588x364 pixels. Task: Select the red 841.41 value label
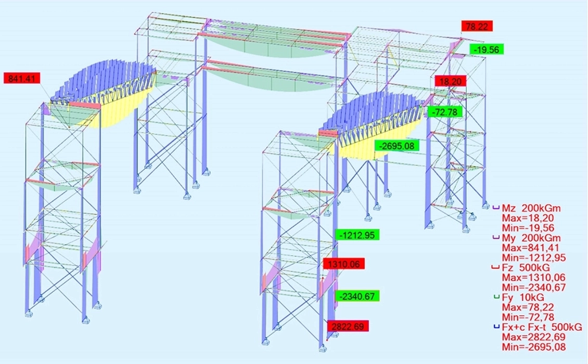[21, 79]
